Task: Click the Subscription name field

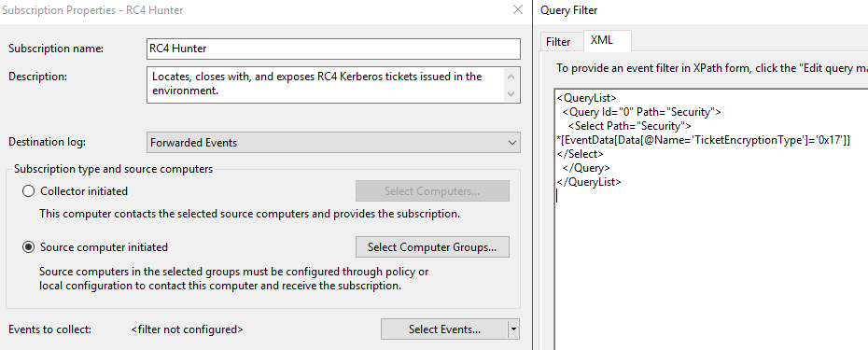Action: (334, 49)
